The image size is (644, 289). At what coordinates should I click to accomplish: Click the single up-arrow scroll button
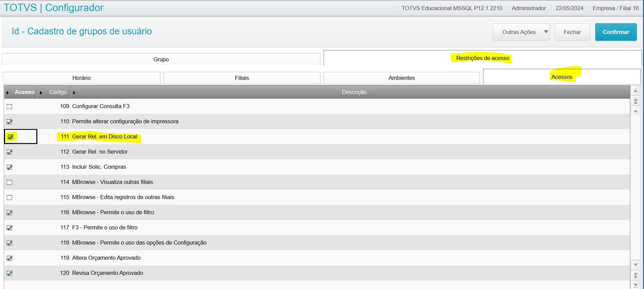point(635,111)
